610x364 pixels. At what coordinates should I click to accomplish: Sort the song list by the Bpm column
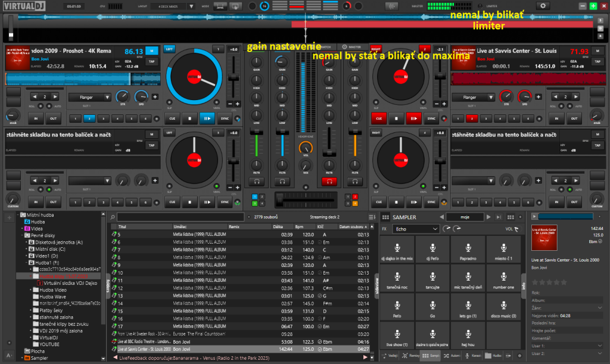(300, 227)
